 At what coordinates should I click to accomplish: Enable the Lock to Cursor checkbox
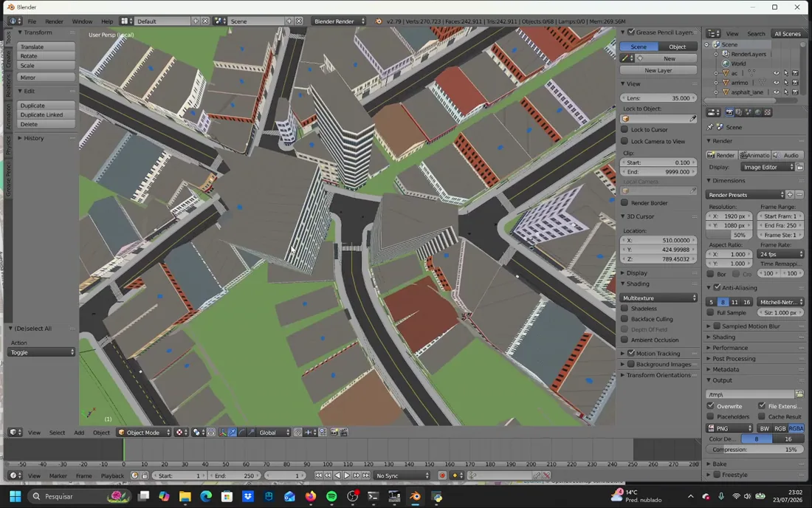pyautogui.click(x=625, y=129)
